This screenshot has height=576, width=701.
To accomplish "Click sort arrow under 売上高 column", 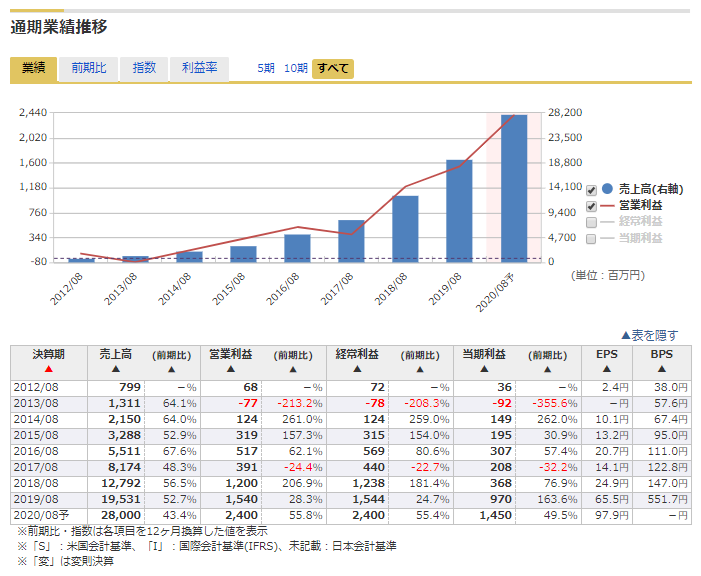I will (x=116, y=369).
